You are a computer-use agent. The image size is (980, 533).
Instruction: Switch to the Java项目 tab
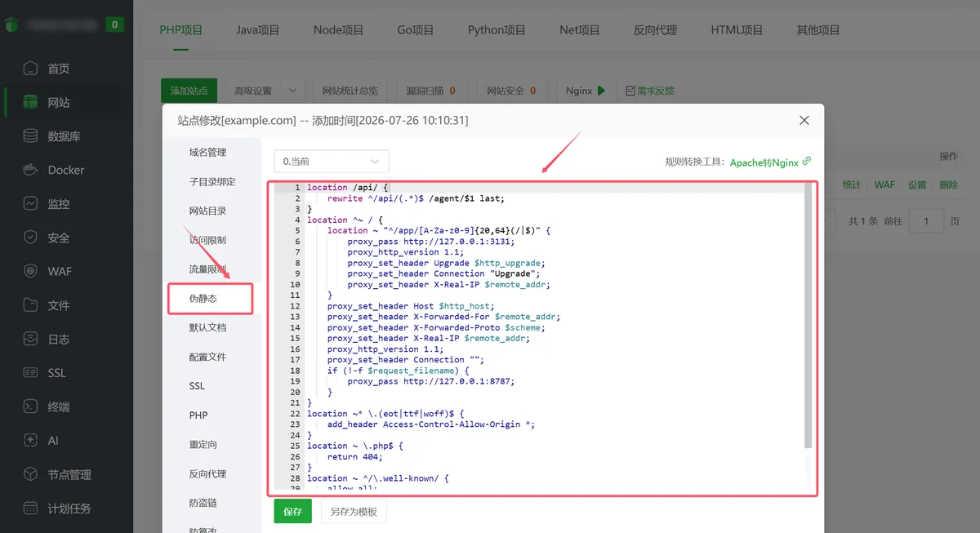pyautogui.click(x=258, y=30)
